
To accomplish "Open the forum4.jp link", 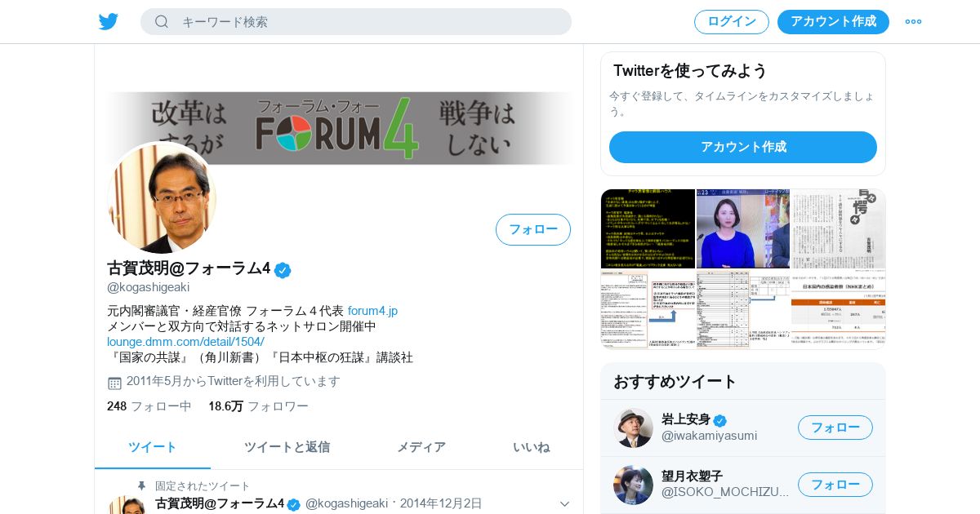I will 372,311.
